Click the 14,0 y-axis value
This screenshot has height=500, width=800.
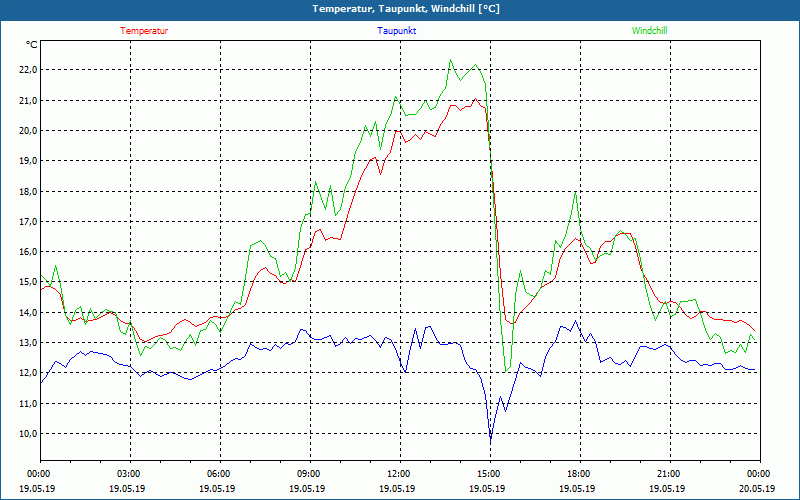point(29,312)
